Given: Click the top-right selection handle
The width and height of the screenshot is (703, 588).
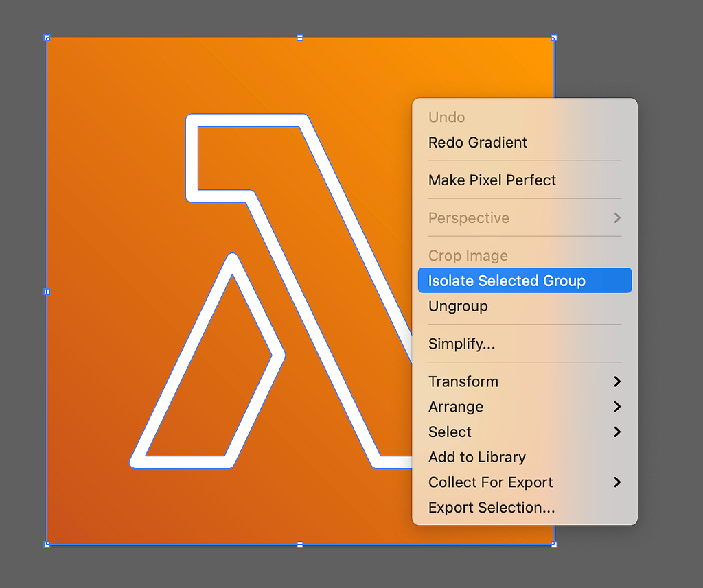Looking at the screenshot, I should point(554,38).
